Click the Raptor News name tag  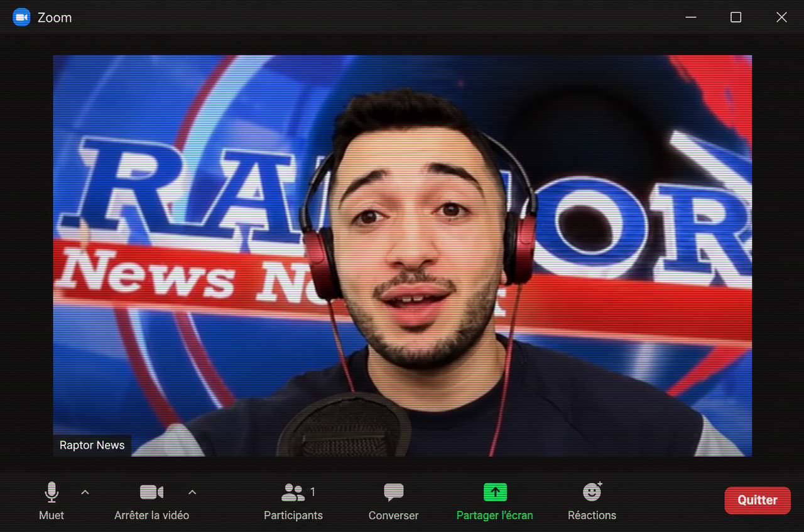[92, 445]
